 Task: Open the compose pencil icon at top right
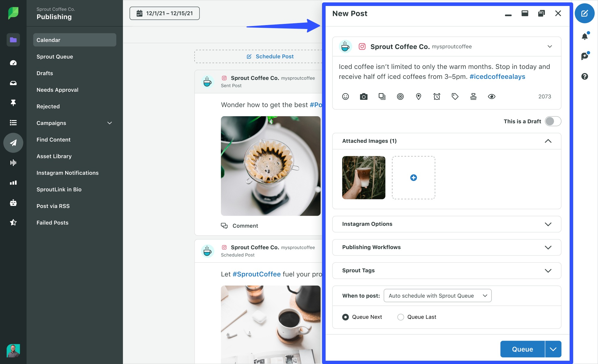[x=585, y=13]
